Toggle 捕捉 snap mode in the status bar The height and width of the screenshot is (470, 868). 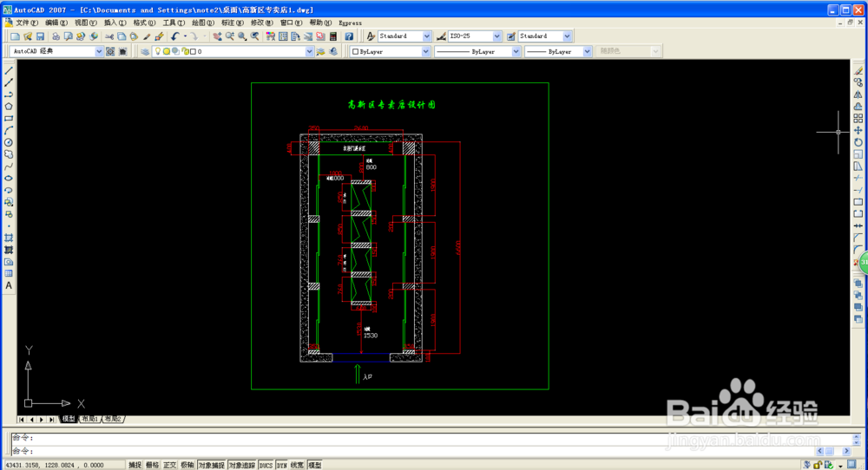135,465
